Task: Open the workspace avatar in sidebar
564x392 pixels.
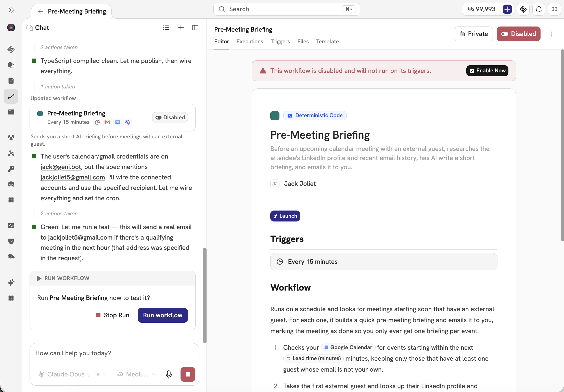Action: pos(11,27)
